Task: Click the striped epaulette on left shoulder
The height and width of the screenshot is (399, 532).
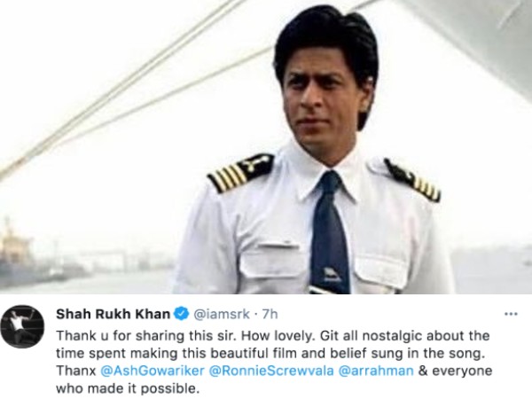Action: pos(239,173)
